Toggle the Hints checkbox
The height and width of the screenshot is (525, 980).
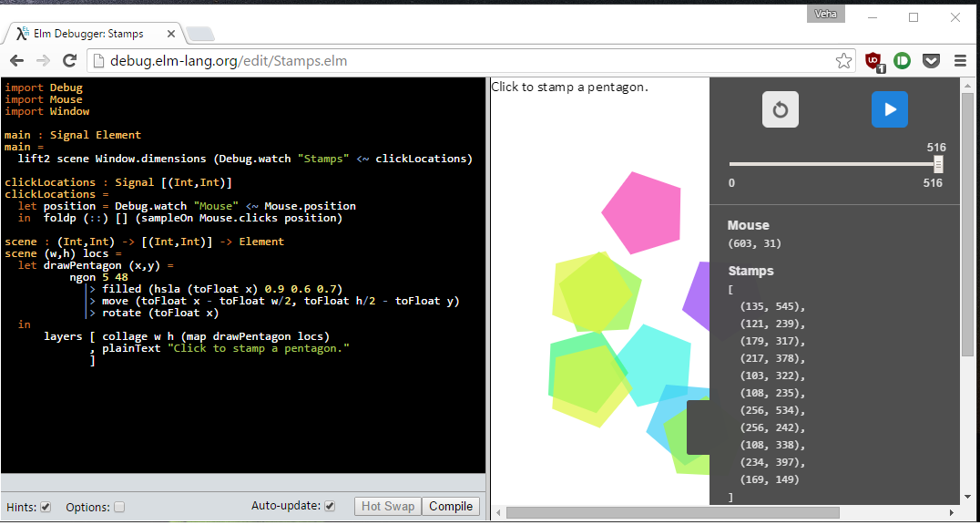point(45,507)
